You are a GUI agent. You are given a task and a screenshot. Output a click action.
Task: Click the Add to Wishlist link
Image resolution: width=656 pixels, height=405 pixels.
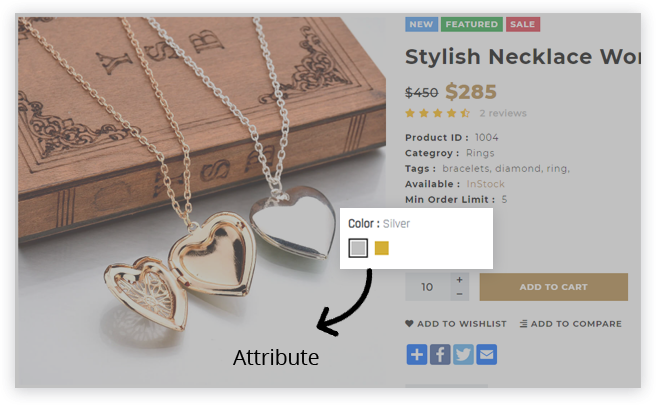tap(456, 324)
